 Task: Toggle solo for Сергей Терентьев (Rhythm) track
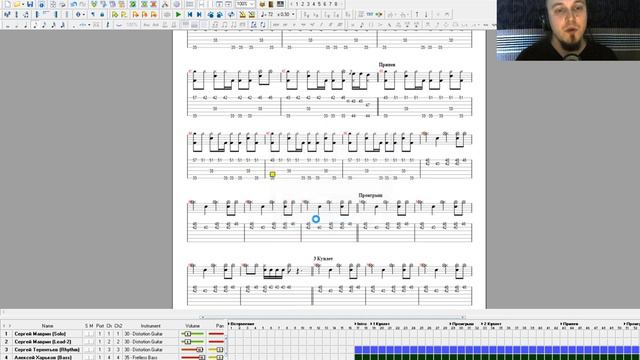87,350
